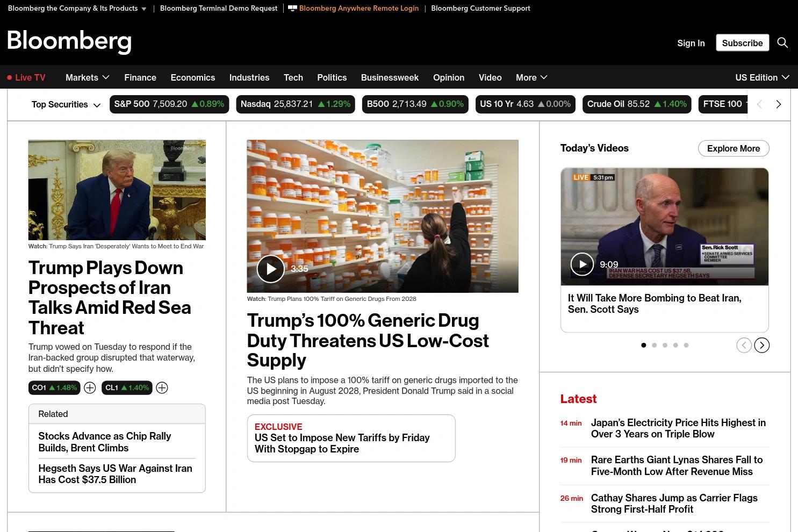Image resolution: width=798 pixels, height=532 pixels.
Task: Open the CO1 commodity ticker
Action: coord(54,387)
